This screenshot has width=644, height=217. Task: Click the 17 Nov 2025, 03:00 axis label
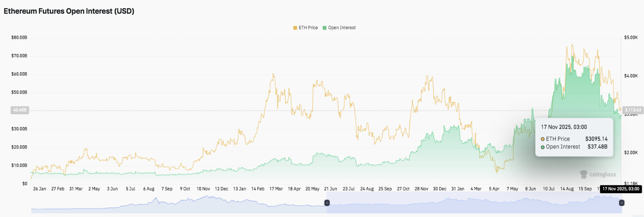point(620,189)
